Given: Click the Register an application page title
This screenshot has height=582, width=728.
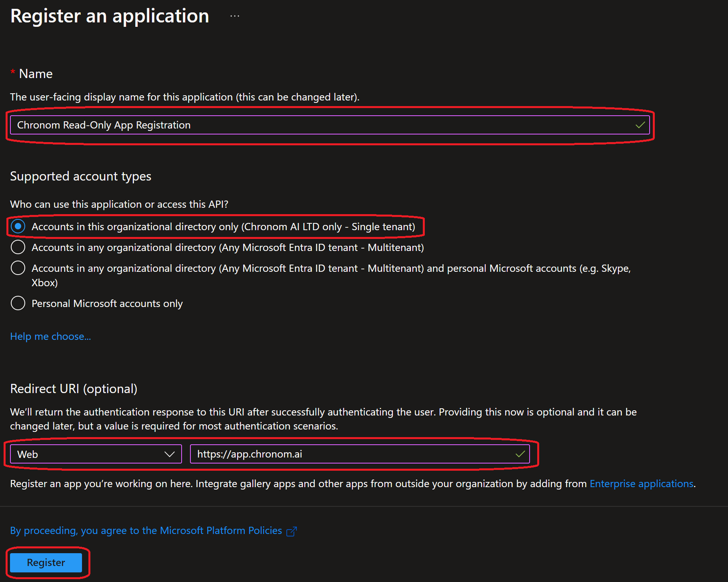Looking at the screenshot, I should pyautogui.click(x=110, y=16).
